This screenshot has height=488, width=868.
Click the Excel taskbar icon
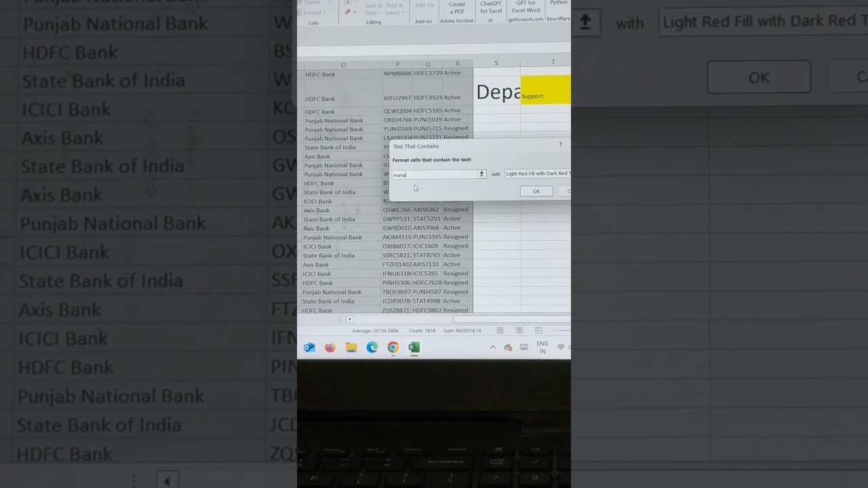[x=414, y=348]
